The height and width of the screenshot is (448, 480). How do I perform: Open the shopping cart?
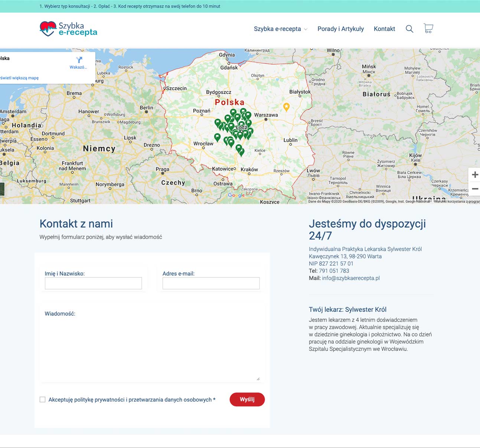[x=428, y=29]
